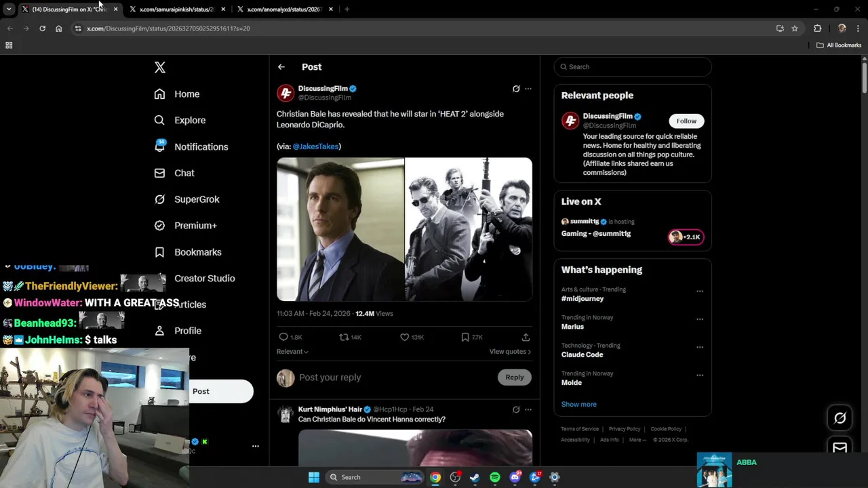Click Grok icon on Kurt Nimphius' reply
Screen dimensions: 868x488
tap(516, 409)
